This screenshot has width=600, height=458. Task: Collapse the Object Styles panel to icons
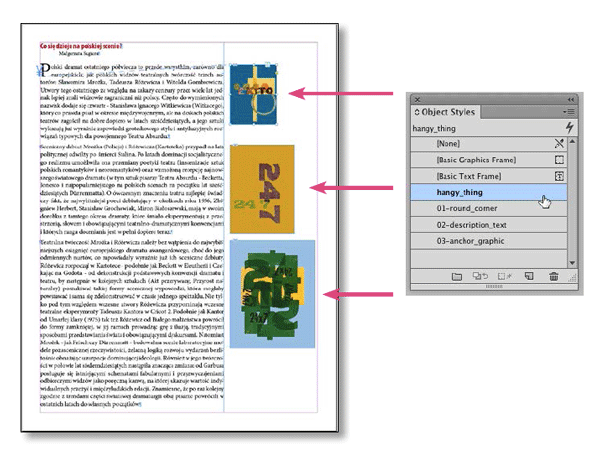pyautogui.click(x=571, y=99)
